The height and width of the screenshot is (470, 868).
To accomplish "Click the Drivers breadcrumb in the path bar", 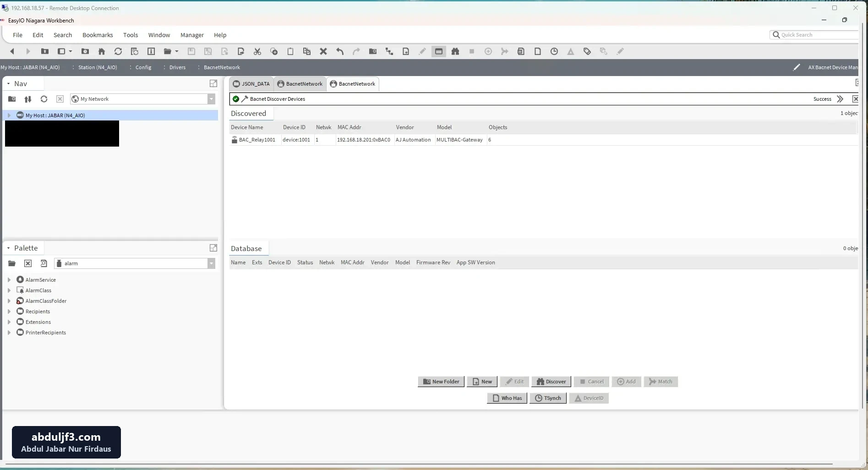I will pyautogui.click(x=177, y=67).
